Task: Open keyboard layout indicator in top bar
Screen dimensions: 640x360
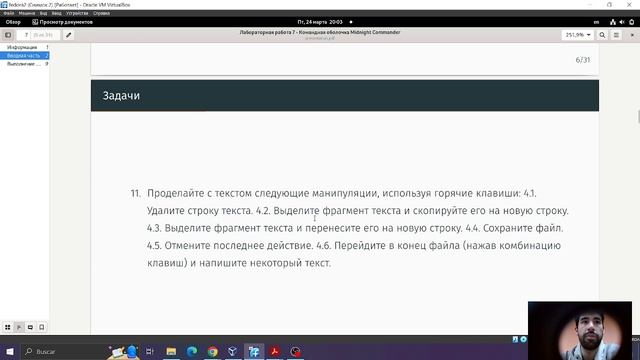Action: [596, 22]
